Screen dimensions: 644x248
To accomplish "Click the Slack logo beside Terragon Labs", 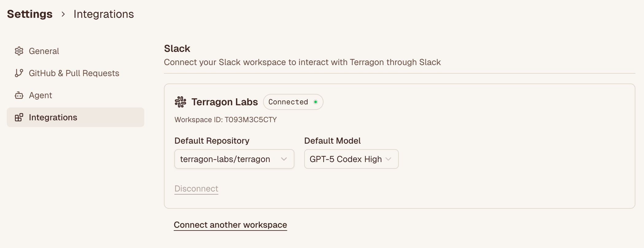I will click(180, 102).
